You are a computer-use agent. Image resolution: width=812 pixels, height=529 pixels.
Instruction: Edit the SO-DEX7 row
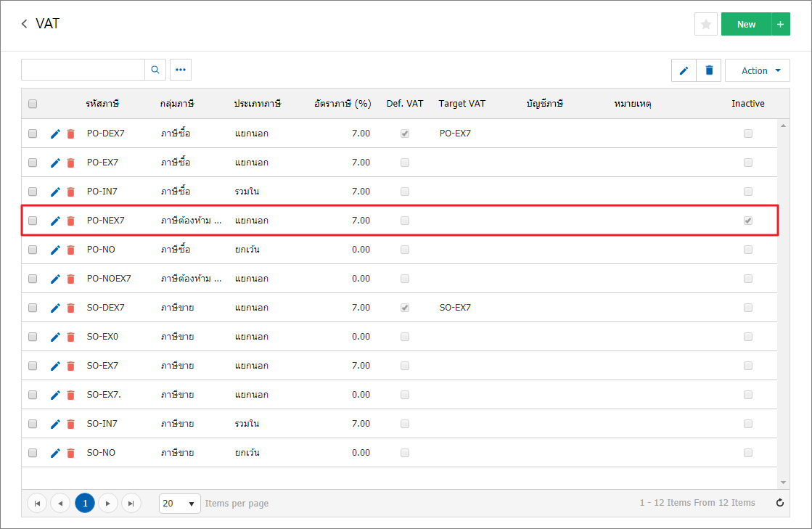coord(55,308)
